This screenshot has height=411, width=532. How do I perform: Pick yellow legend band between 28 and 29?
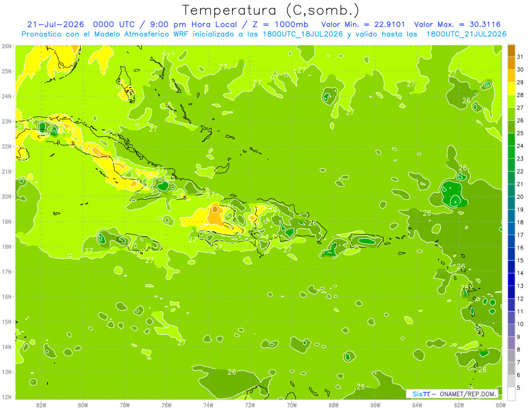click(x=512, y=89)
